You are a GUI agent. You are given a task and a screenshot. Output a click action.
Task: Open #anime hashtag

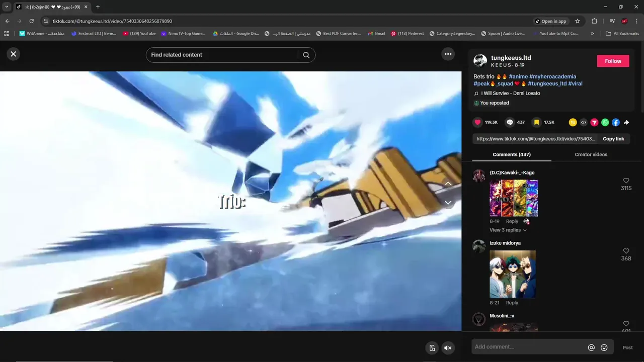(x=518, y=76)
